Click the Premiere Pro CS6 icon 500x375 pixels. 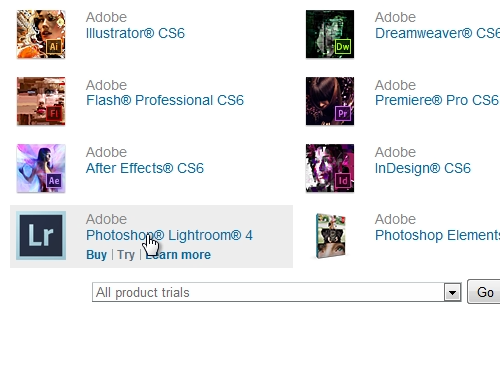[330, 101]
